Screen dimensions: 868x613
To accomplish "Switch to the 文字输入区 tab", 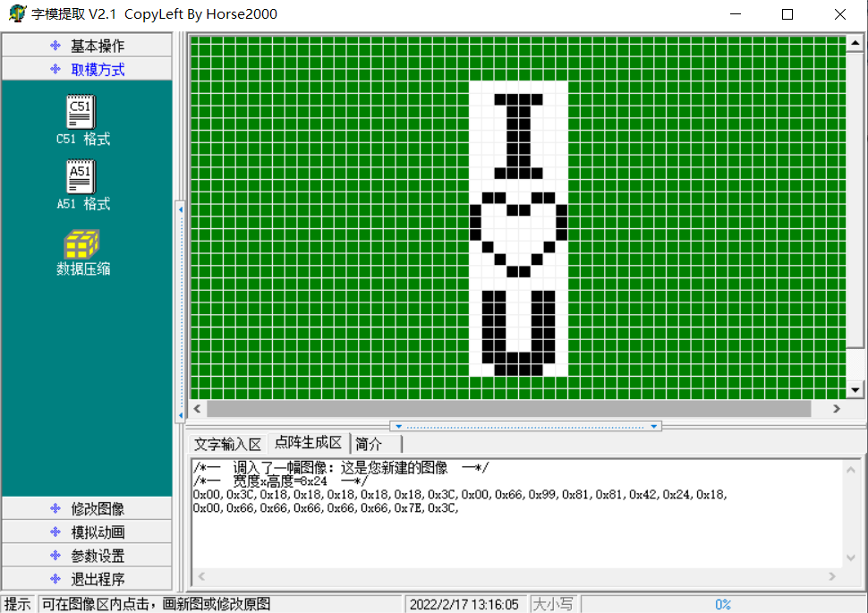I will (x=227, y=444).
